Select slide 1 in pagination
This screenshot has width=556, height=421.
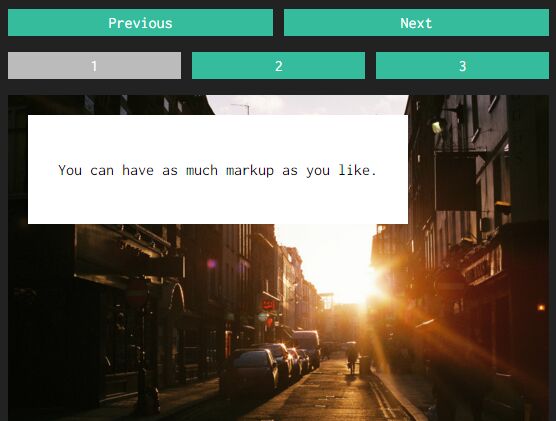pos(94,66)
